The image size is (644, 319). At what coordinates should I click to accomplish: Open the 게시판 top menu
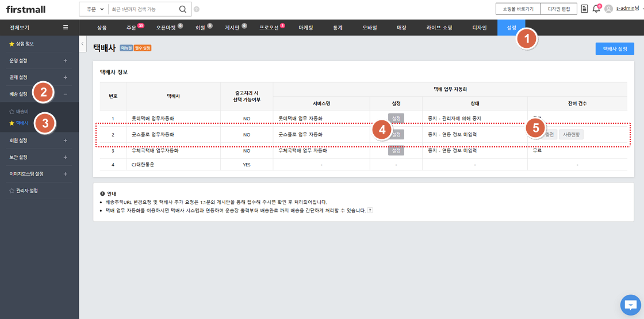pyautogui.click(x=232, y=28)
